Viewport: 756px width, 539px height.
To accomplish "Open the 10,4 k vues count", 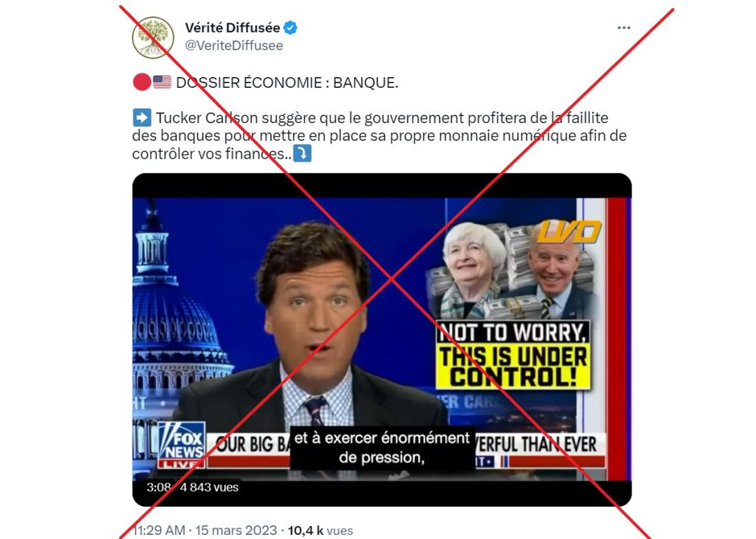I will [x=320, y=530].
